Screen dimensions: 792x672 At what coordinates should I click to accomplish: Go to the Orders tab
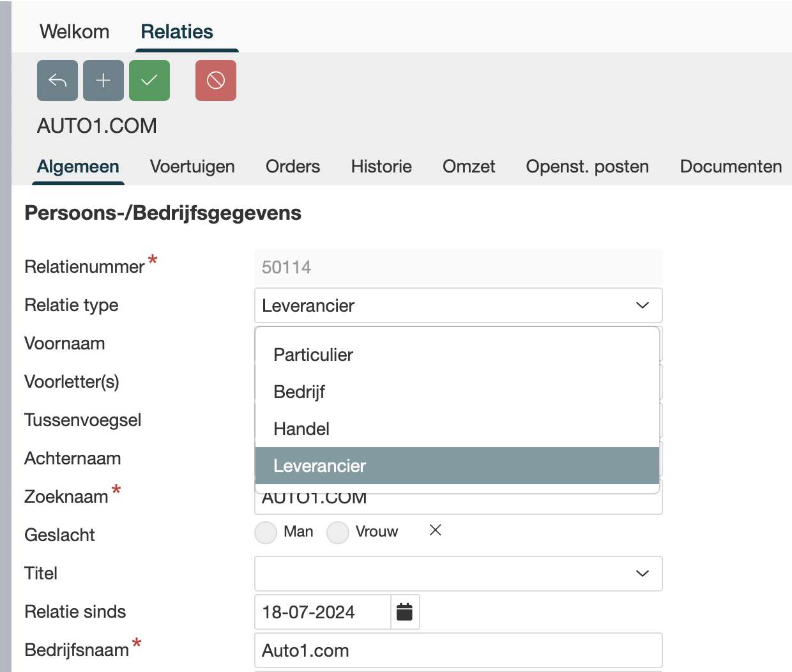(x=293, y=167)
